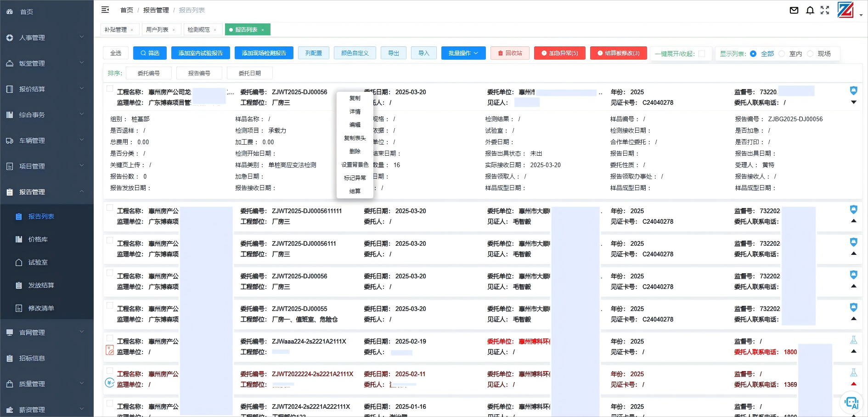Check the first report row's checkbox
The height and width of the screenshot is (417, 868).
point(110,89)
